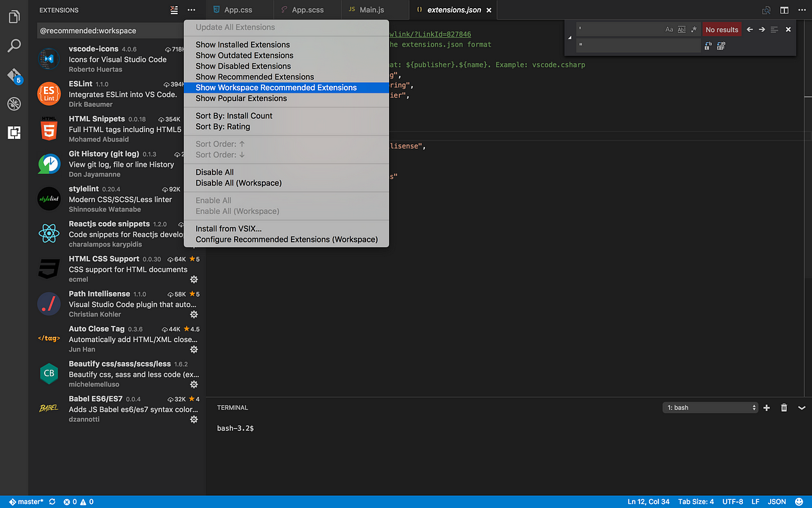Open manage gear for HTML CSS Support
The height and width of the screenshot is (508, 812).
194,280
